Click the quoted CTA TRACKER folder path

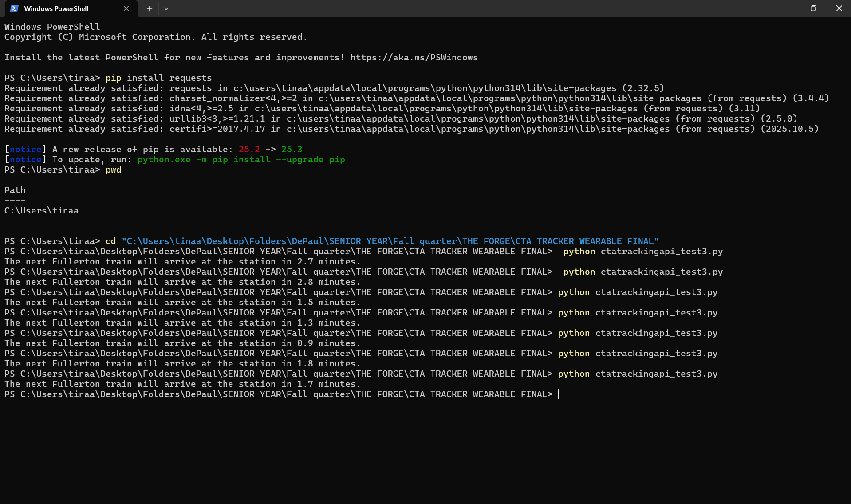[390, 241]
